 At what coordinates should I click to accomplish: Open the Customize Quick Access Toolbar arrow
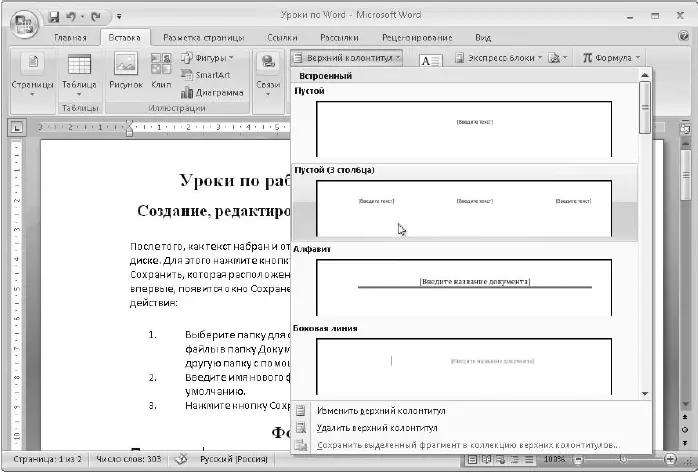[119, 17]
